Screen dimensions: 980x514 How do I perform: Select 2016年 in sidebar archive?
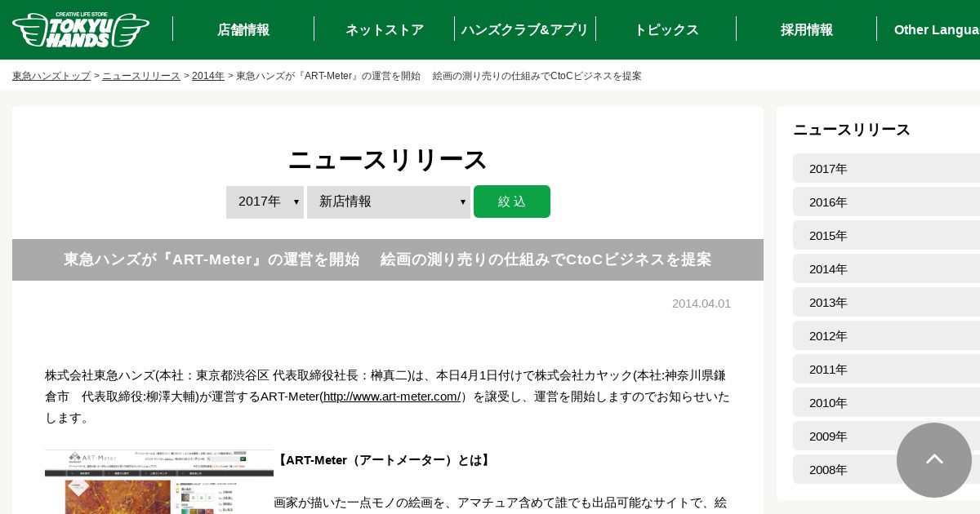(887, 202)
